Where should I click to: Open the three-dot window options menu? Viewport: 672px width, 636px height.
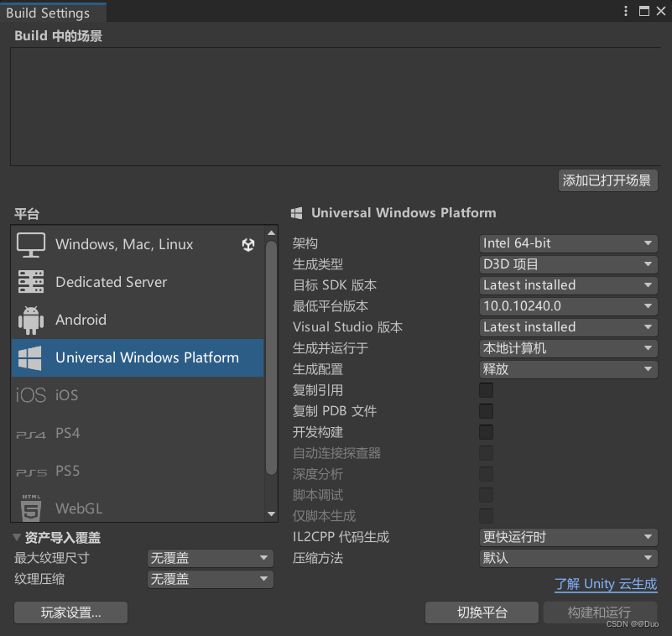click(626, 11)
